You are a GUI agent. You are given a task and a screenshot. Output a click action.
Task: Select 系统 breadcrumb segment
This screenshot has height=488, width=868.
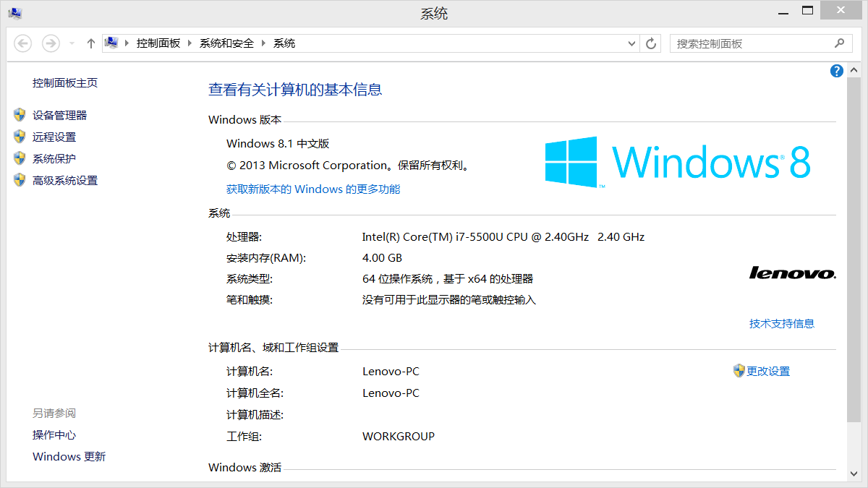click(x=284, y=43)
